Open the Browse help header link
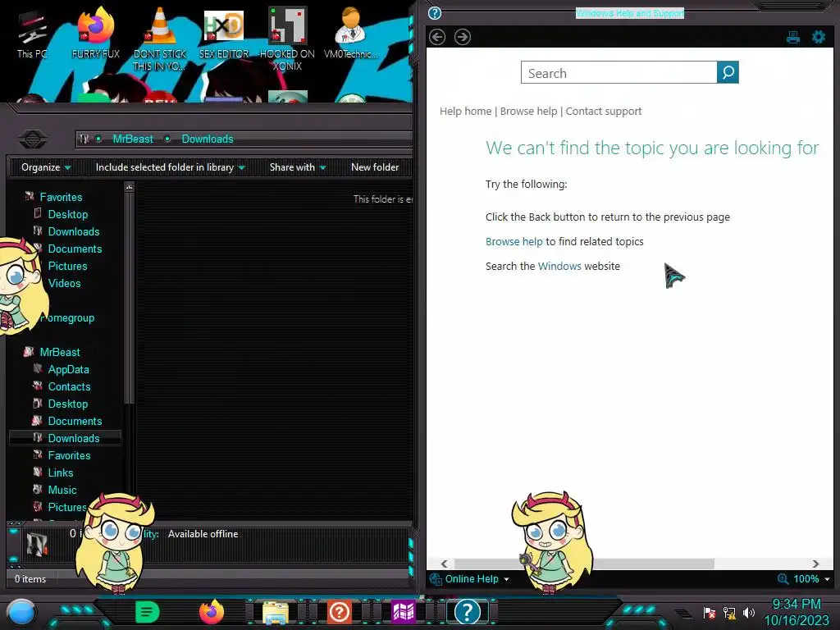Viewport: 840px width, 630px height. pos(529,111)
